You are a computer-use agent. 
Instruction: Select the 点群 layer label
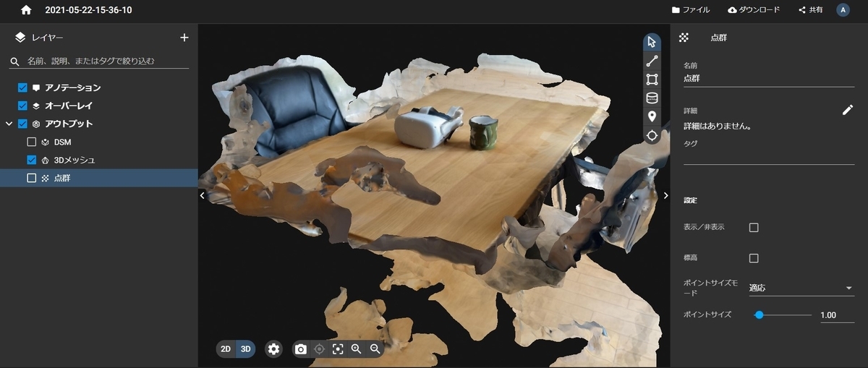tap(62, 178)
